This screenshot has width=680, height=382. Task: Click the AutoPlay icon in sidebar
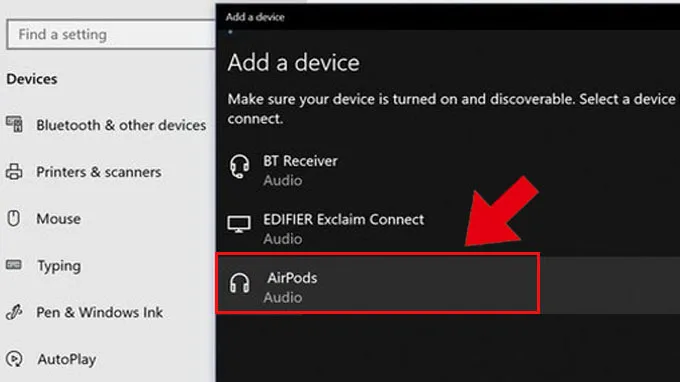coord(14,359)
